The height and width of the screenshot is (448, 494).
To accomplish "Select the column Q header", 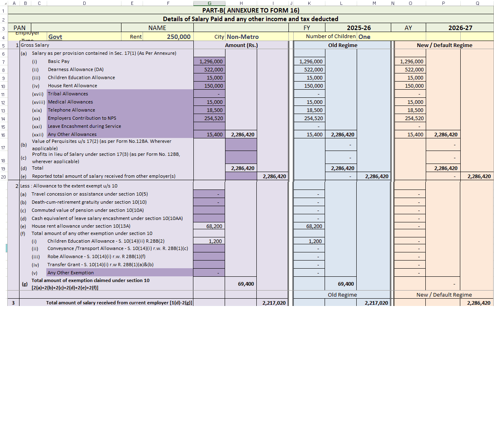I will click(x=477, y=3).
